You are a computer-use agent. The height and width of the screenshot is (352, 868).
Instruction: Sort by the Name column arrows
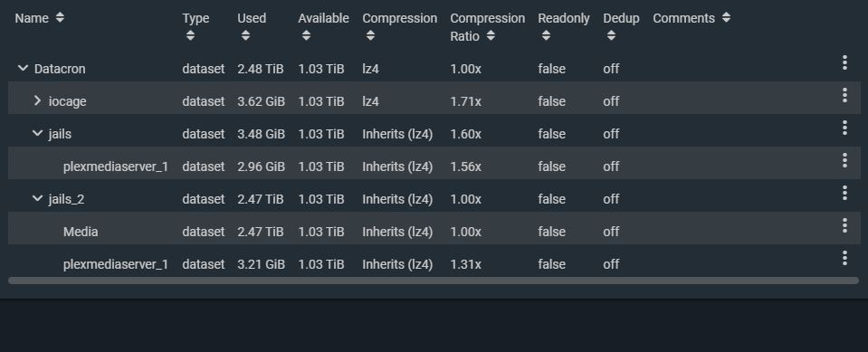60,18
